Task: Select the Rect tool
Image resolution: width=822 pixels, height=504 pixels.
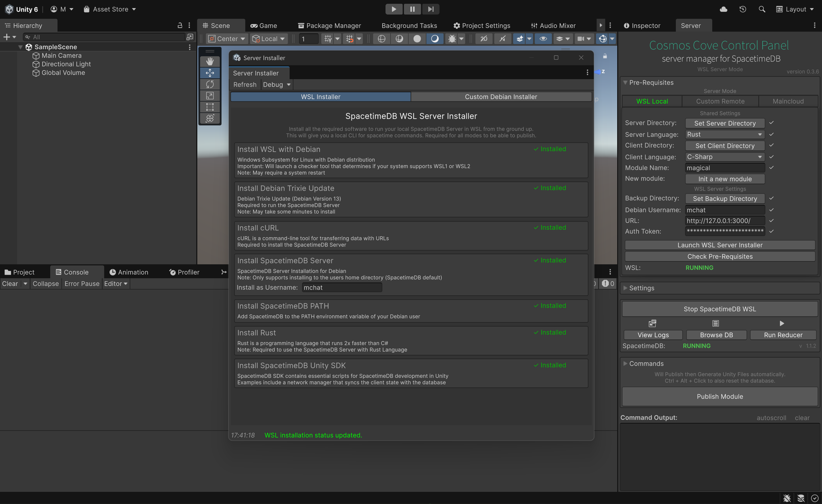Action: coord(210,107)
